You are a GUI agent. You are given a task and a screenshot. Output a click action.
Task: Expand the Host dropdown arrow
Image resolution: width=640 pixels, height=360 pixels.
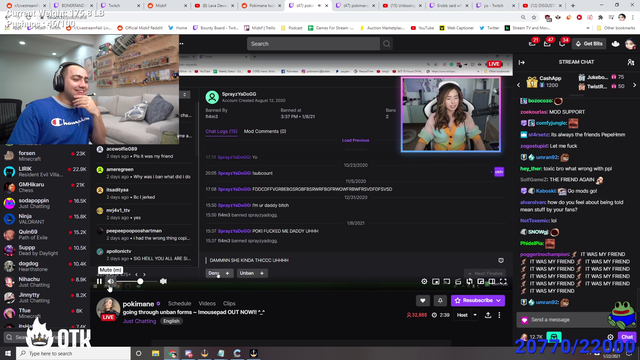pyautogui.click(x=475, y=315)
